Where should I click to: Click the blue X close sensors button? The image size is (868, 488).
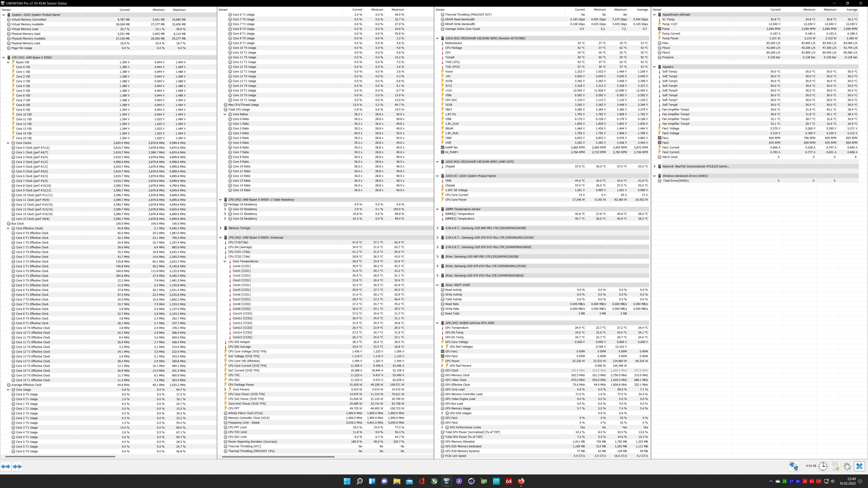(859, 466)
